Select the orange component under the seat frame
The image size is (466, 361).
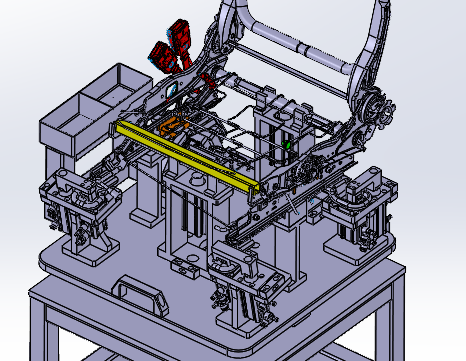173,126
